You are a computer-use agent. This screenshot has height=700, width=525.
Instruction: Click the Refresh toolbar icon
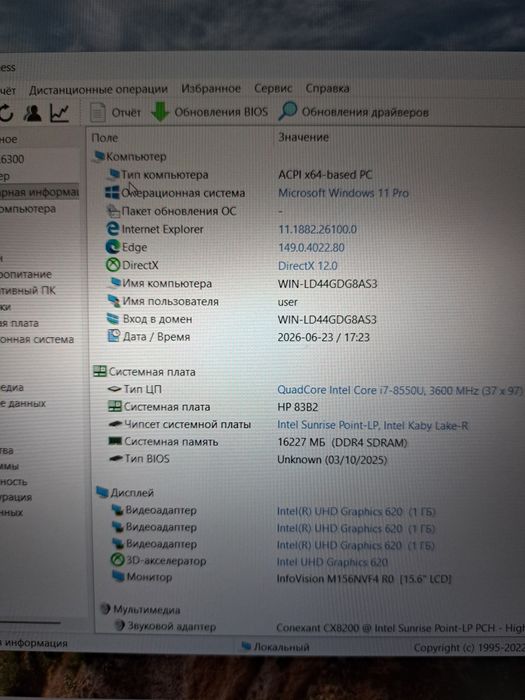point(6,113)
